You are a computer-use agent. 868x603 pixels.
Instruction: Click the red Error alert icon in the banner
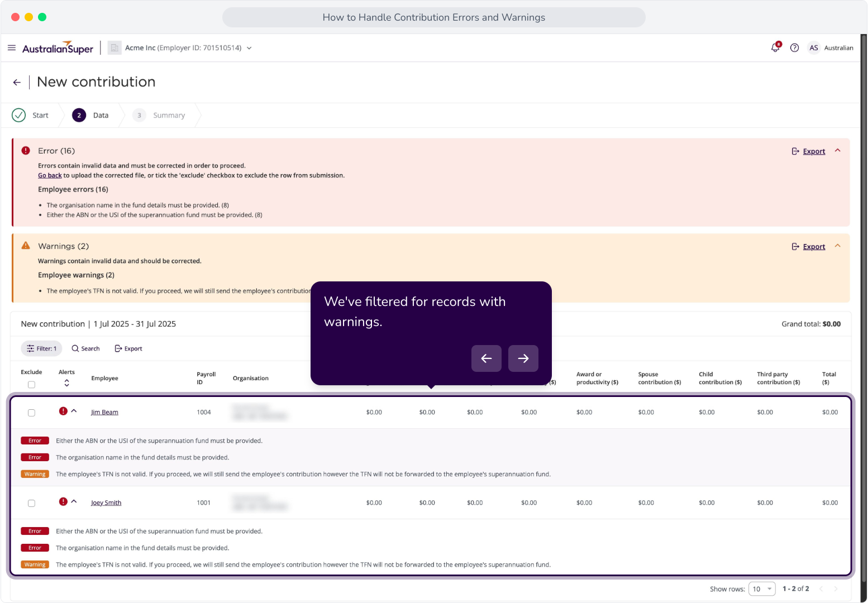coord(26,151)
